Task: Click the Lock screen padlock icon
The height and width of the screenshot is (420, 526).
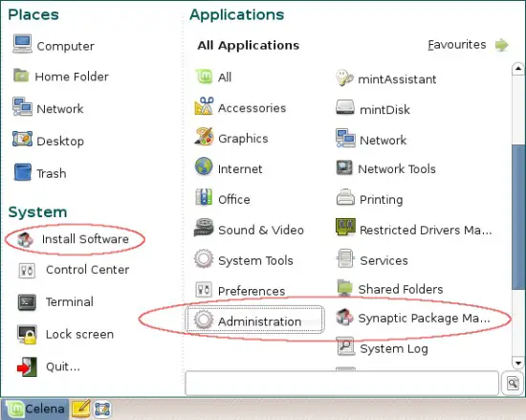Action: (27, 335)
